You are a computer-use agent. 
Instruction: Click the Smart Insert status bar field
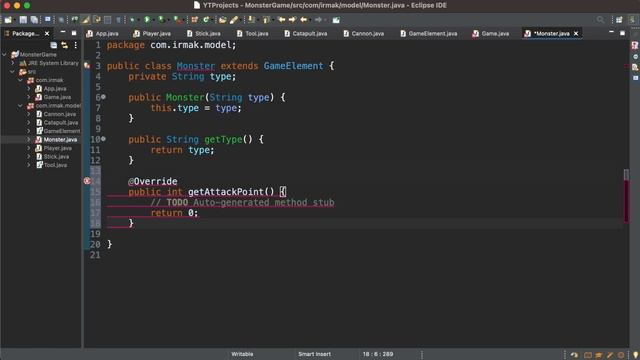pyautogui.click(x=314, y=354)
